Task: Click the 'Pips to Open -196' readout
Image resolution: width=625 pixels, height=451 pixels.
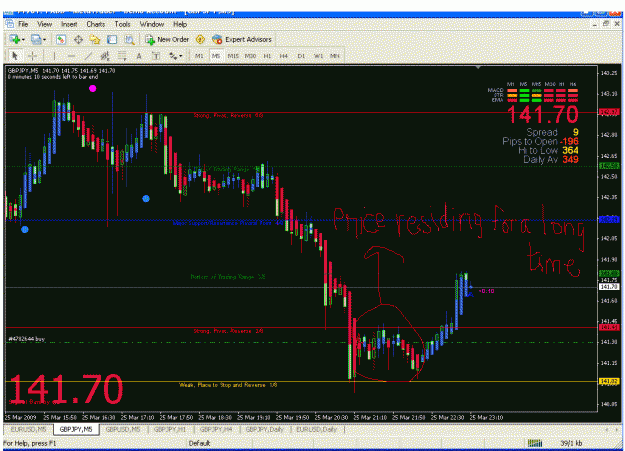Action: 540,142
